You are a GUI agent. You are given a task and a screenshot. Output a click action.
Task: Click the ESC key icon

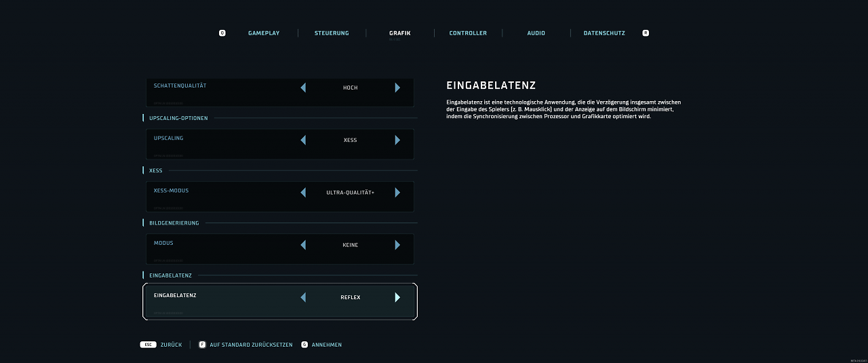click(148, 345)
